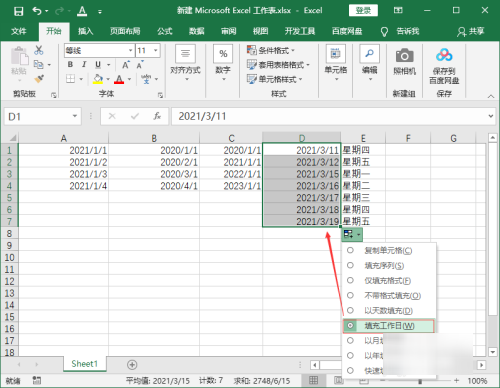This screenshot has height=388, width=500.
Task: Select Fill Formatting Only (仅填充格式) option
Action: (x=389, y=280)
